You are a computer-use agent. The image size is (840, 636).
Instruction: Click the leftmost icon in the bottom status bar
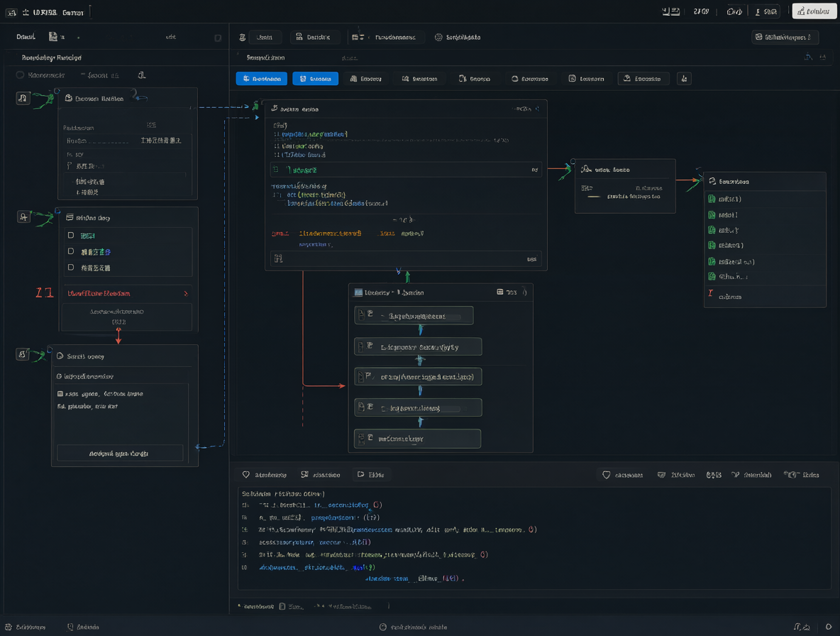point(9,627)
